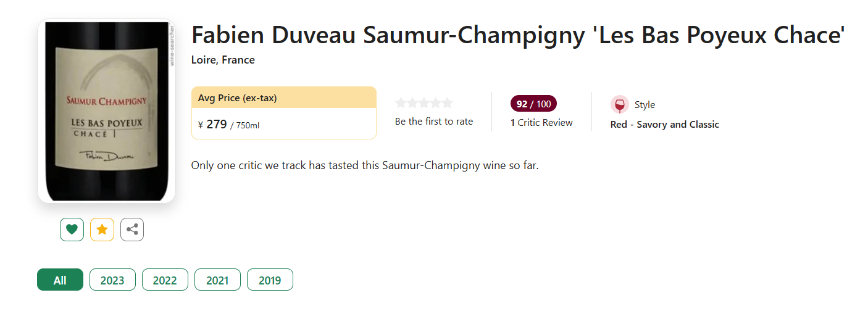868x311 pixels.
Task: Click the Fabien Duveau wine title
Action: pos(517,35)
